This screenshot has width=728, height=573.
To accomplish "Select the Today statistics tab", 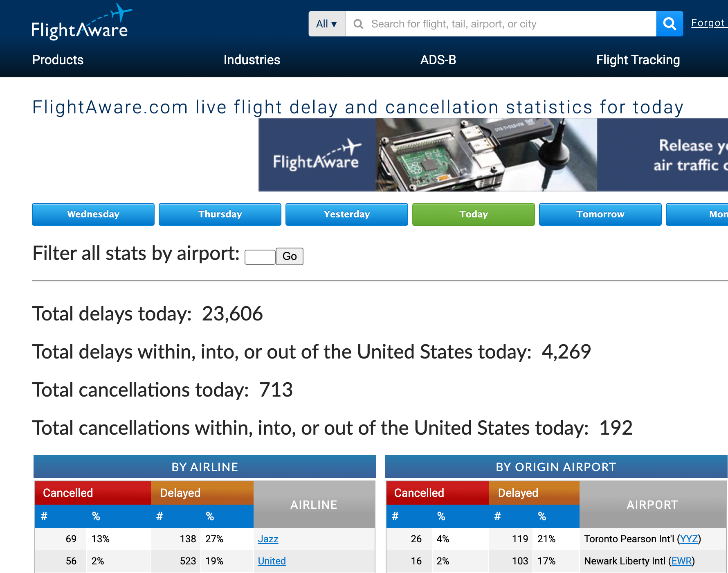I will coord(473,214).
